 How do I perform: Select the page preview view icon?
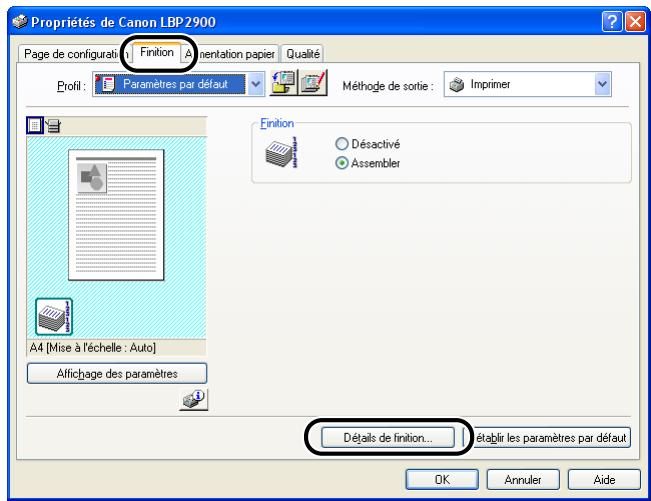[x=34, y=125]
